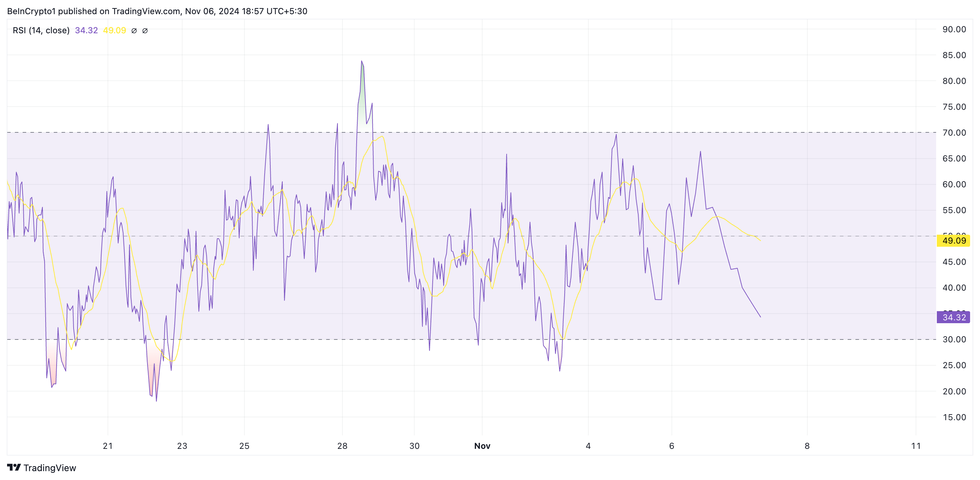
Task: Click the 15.00 label on the price axis
Action: click(954, 417)
